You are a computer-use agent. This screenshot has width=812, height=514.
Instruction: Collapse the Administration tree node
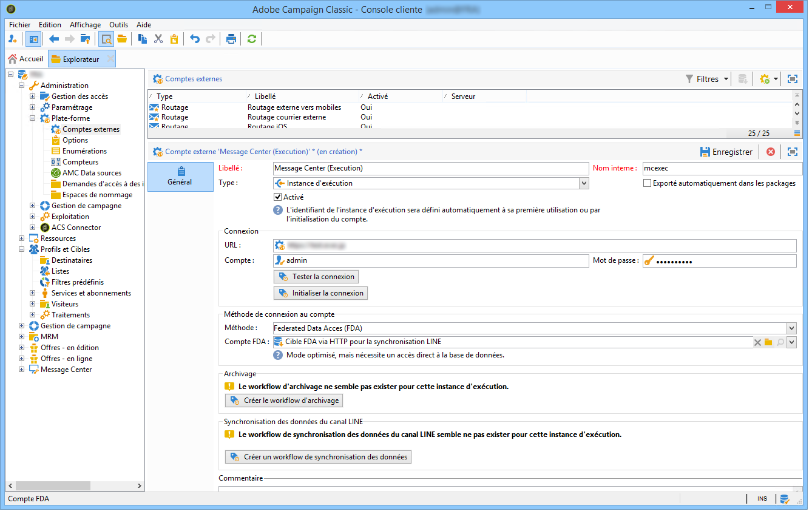21,86
